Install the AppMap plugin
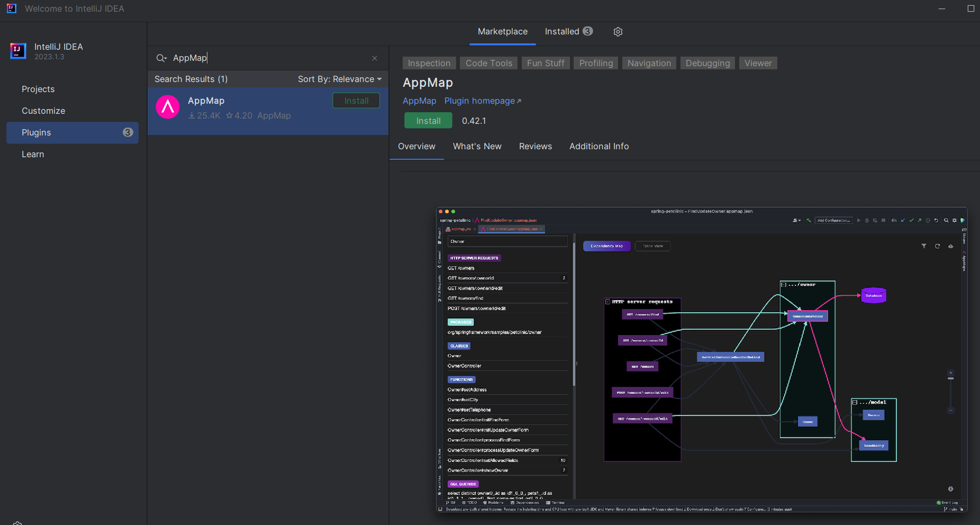The image size is (980, 525). (x=428, y=120)
